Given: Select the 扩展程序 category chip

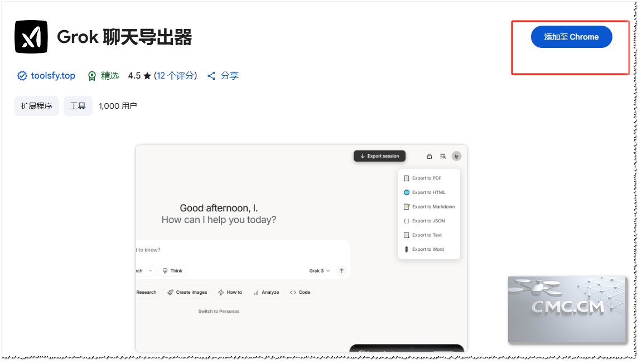Looking at the screenshot, I should click(36, 106).
